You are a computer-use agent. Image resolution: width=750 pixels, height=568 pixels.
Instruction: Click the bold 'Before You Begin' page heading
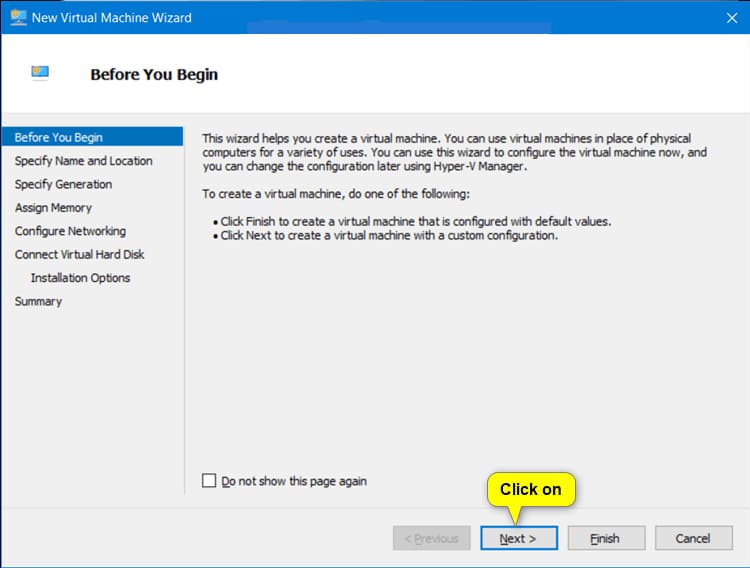(x=154, y=74)
